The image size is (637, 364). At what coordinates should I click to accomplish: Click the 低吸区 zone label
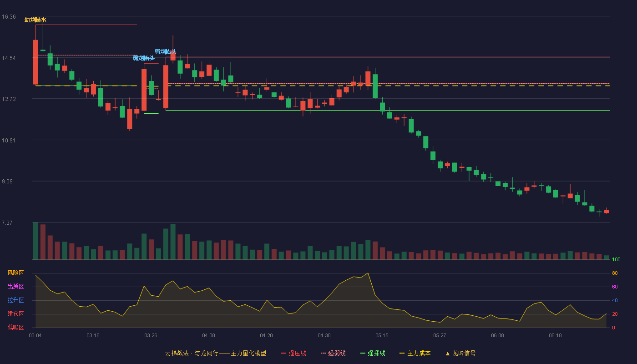tap(15, 328)
